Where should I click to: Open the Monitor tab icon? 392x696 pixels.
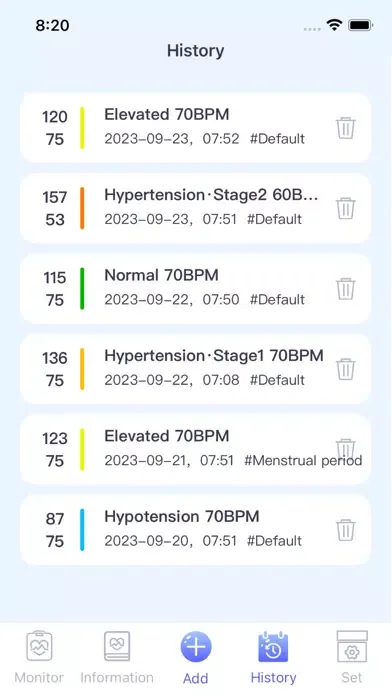coord(39,646)
